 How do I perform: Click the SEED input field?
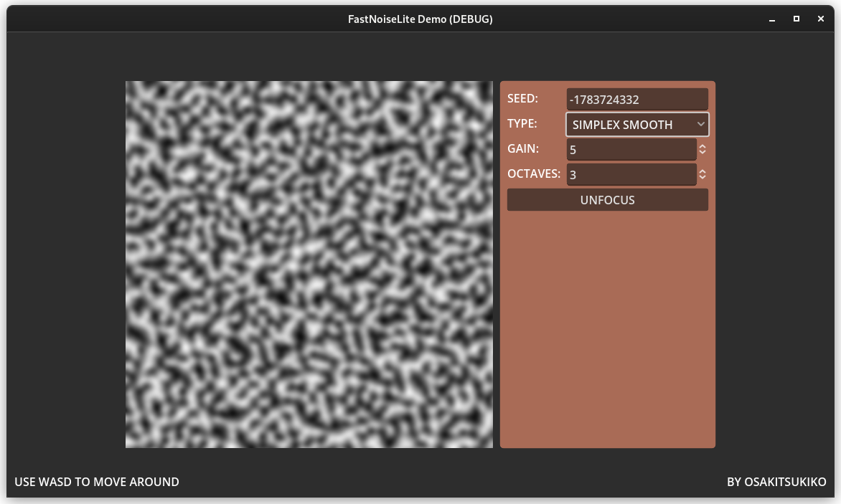pyautogui.click(x=637, y=99)
